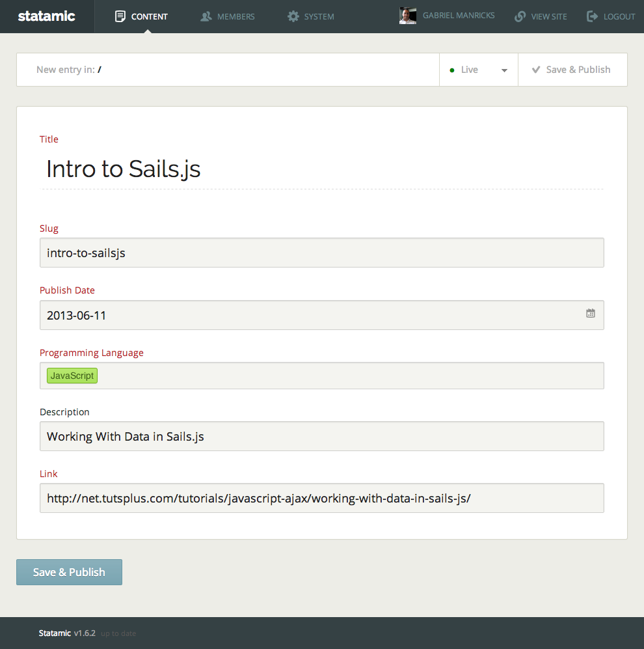Click the Logout arrow icon
Screen dimensions: 644x649
(592, 16)
